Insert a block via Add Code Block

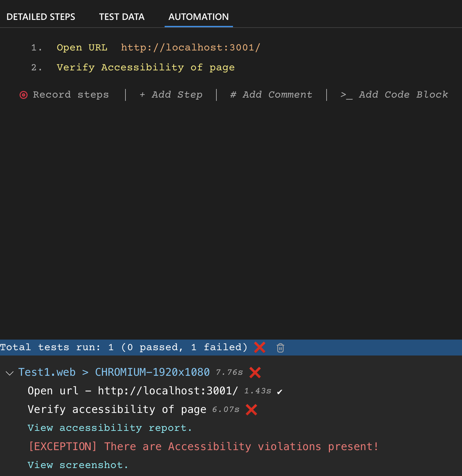394,95
